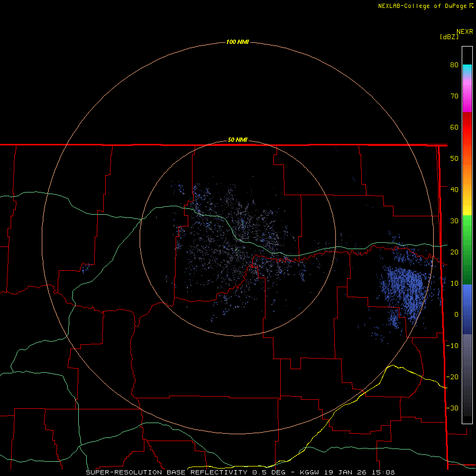
Task: Click the "NEXR" legend heading
Action: [465, 32]
